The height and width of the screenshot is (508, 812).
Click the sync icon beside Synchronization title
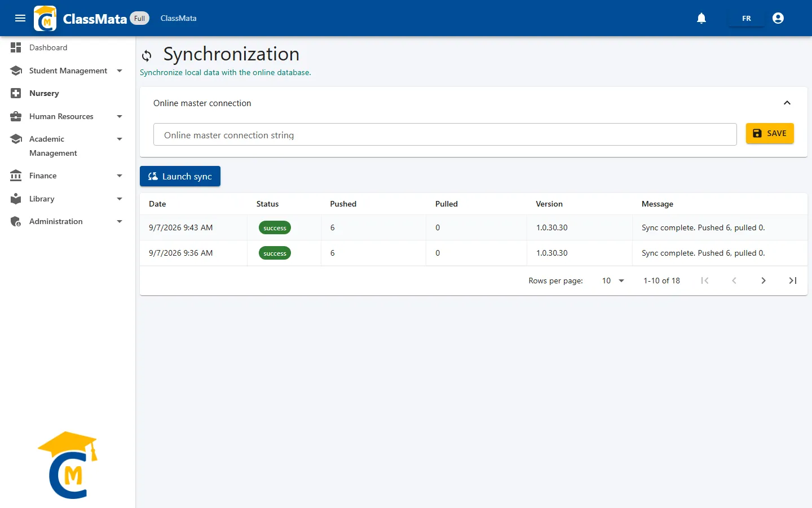coord(147,55)
